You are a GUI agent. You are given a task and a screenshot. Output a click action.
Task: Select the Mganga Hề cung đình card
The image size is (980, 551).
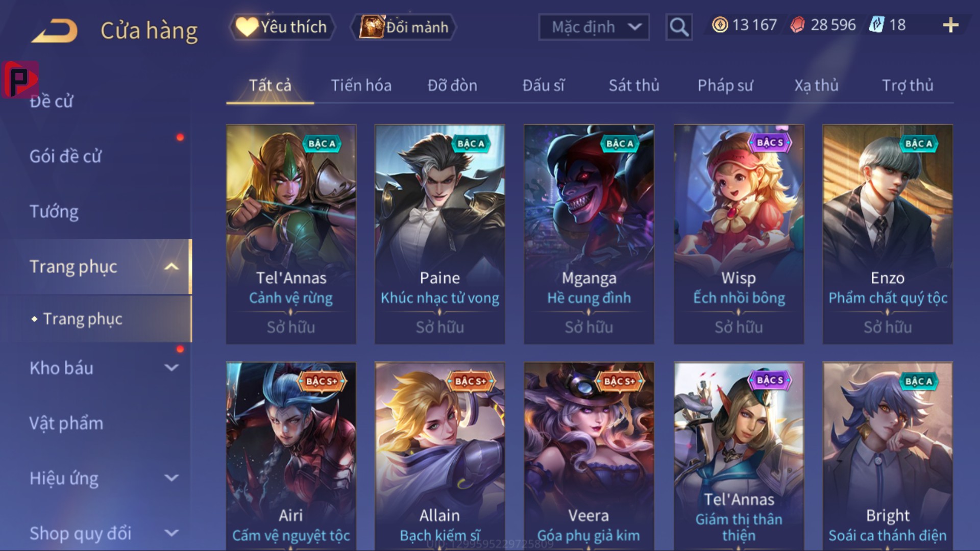coord(589,234)
